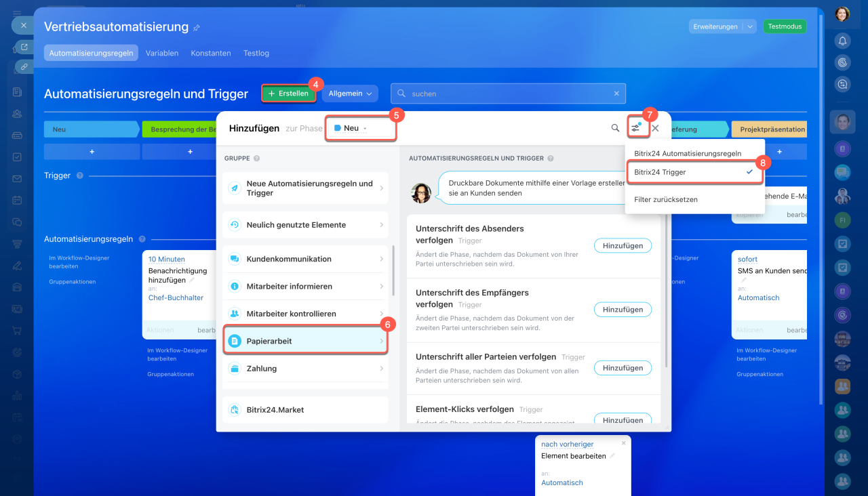Click the info icon of Mitarbeiter informieren

234,287
